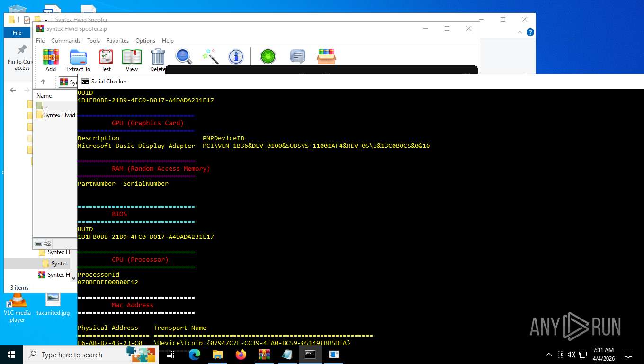Click the Info icon in WinRAR toolbar

(236, 56)
